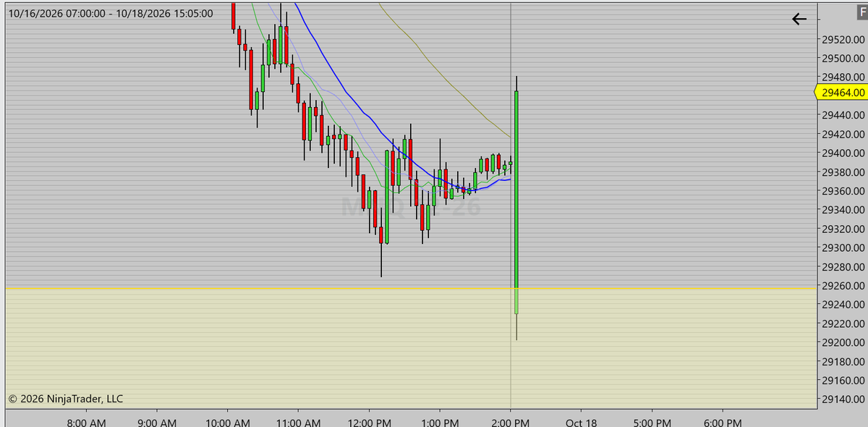This screenshot has width=868, height=427.
Task: Click the 1:00 PM time axis label
Action: tap(440, 423)
